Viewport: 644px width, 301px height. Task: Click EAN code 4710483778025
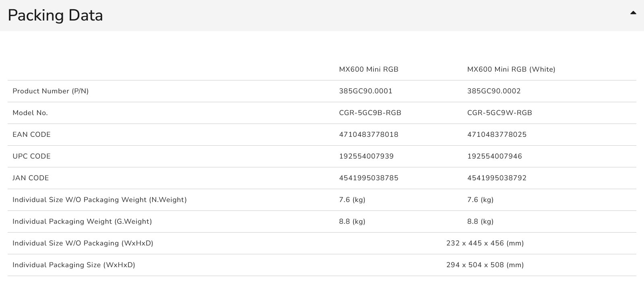[496, 134]
